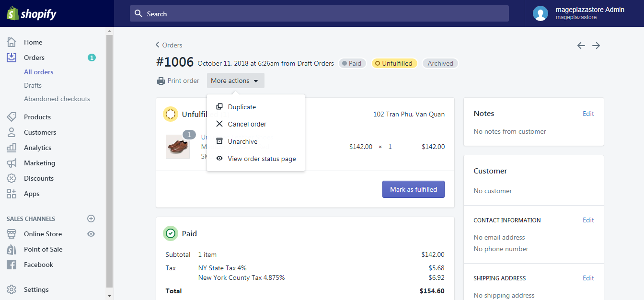
Task: Focus the Search field in top bar
Action: [x=319, y=13]
